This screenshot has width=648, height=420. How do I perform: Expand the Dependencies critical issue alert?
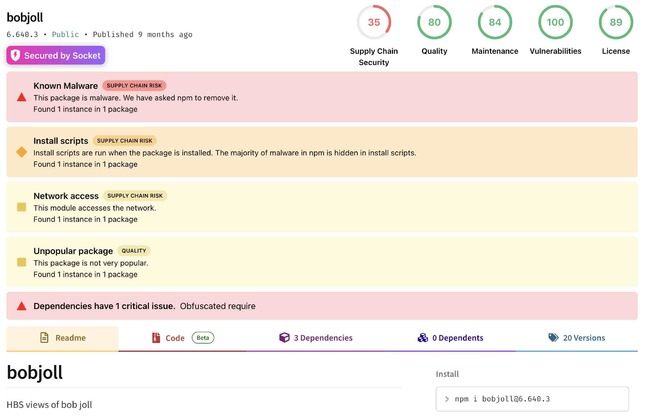point(322,306)
